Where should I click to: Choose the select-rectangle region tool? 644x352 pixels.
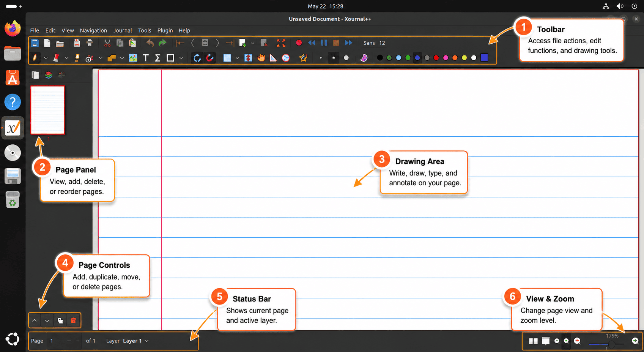pyautogui.click(x=227, y=58)
